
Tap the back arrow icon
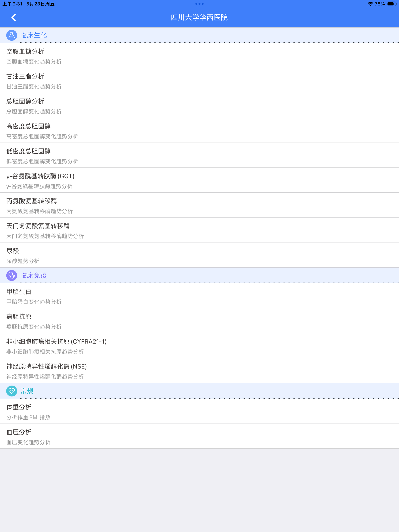(14, 17)
